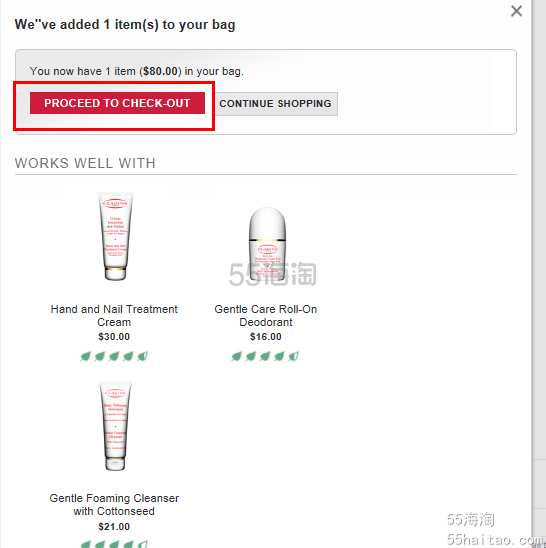Screen dimensions: 546x548
Task: Click first leaf icon in hand cream rating
Action: tap(86, 356)
